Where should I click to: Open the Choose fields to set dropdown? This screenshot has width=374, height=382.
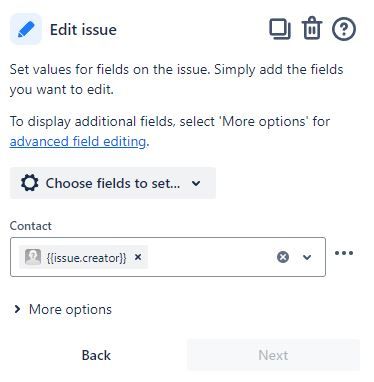coord(113,183)
